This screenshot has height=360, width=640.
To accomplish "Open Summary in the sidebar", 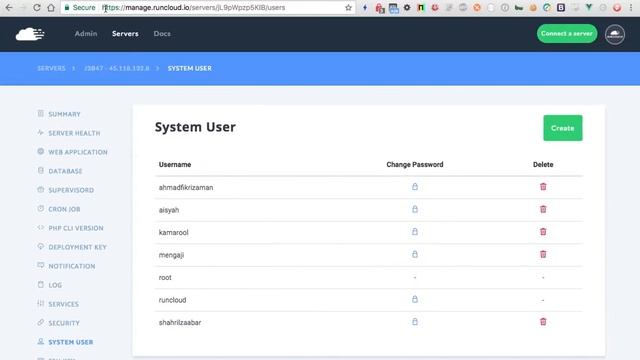I will coord(64,114).
